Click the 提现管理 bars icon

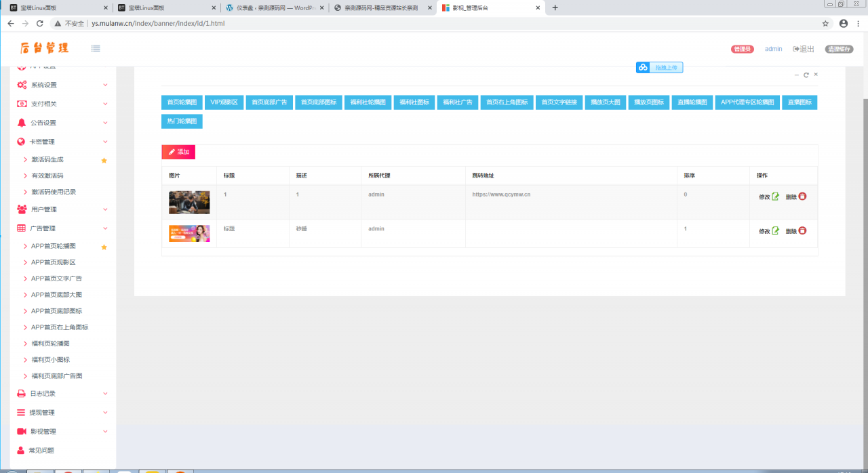[22, 413]
